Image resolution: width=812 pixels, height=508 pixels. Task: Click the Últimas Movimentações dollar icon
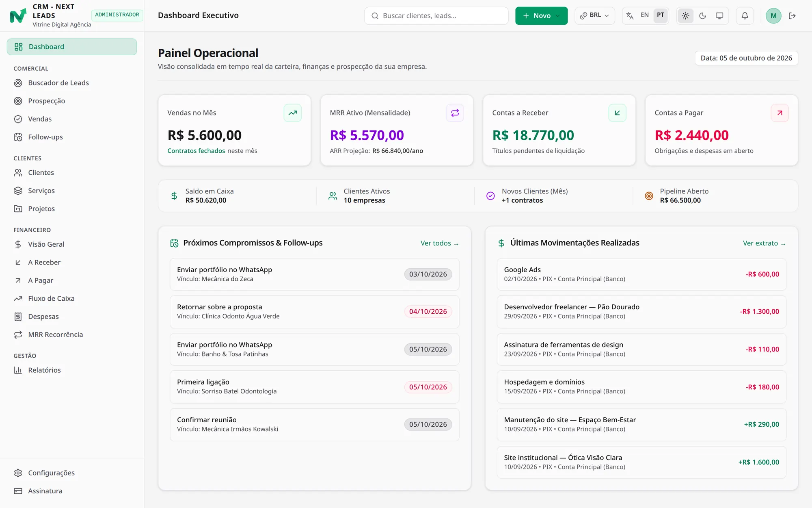click(x=501, y=243)
